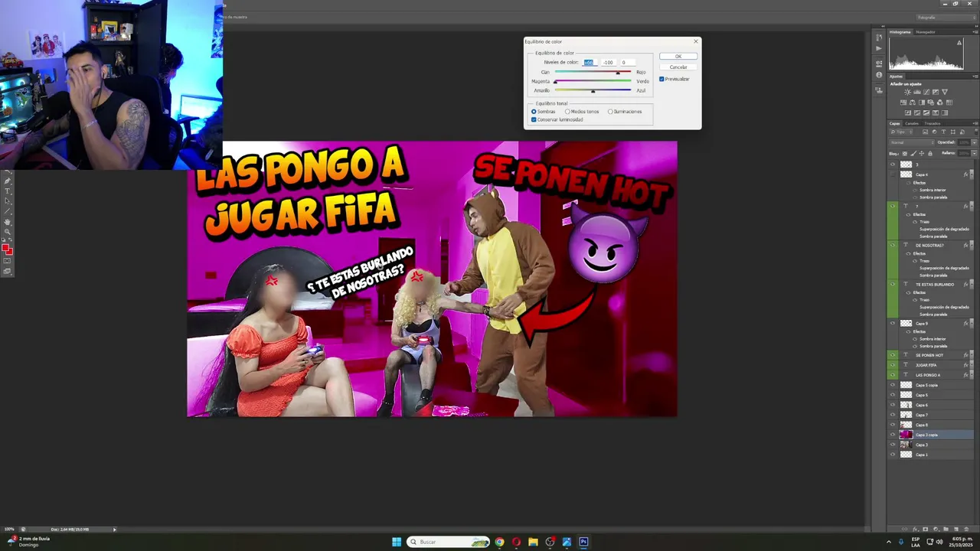Lock all layer attributes padlock
Viewport: 980px width, 551px height.
point(930,153)
